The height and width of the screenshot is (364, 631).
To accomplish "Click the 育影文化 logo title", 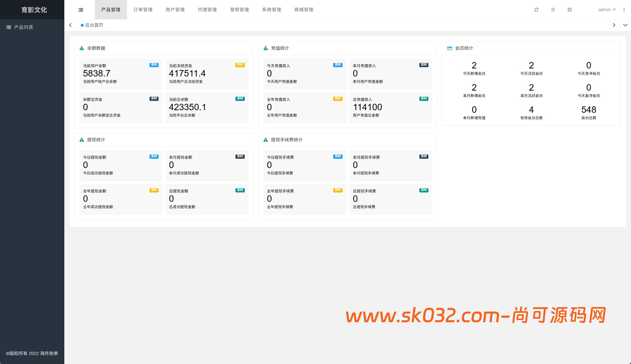I will tap(34, 10).
